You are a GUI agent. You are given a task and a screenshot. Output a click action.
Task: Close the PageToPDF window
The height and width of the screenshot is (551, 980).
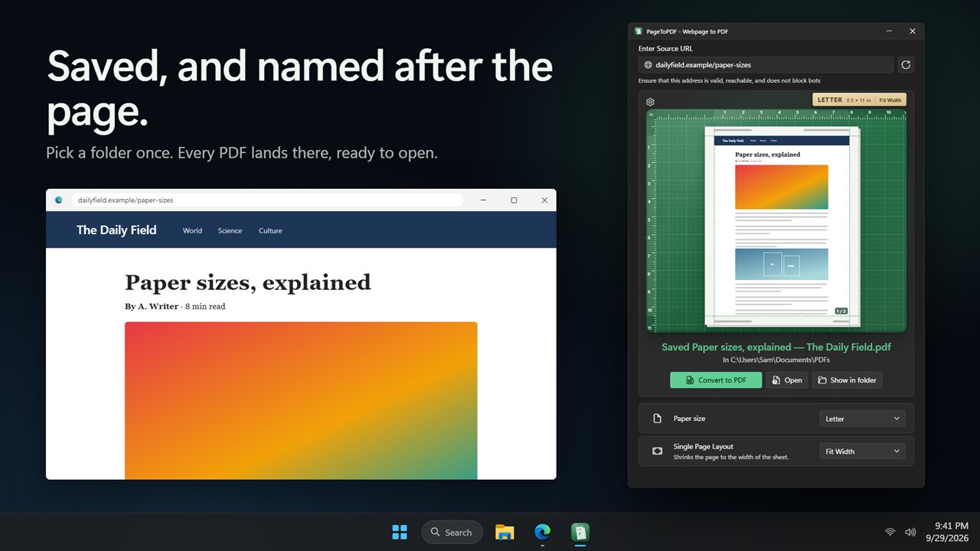click(x=913, y=31)
